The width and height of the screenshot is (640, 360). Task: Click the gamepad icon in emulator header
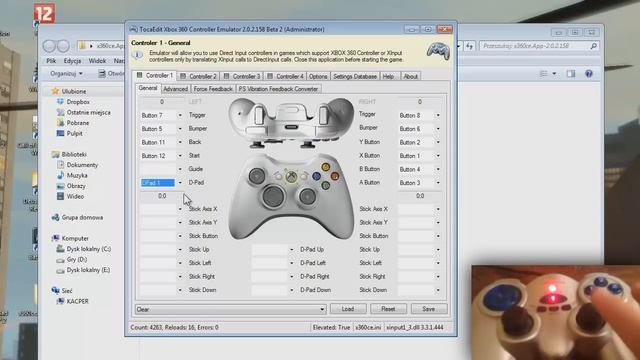point(438,51)
